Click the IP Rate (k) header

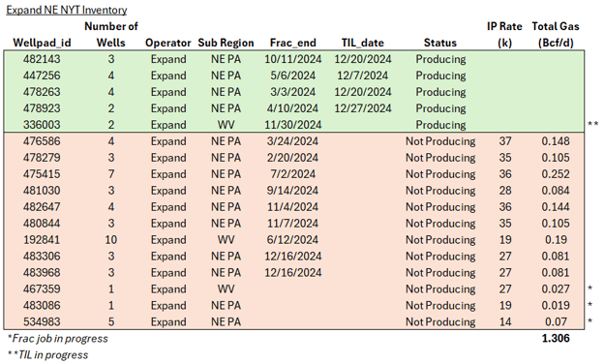tap(504, 34)
